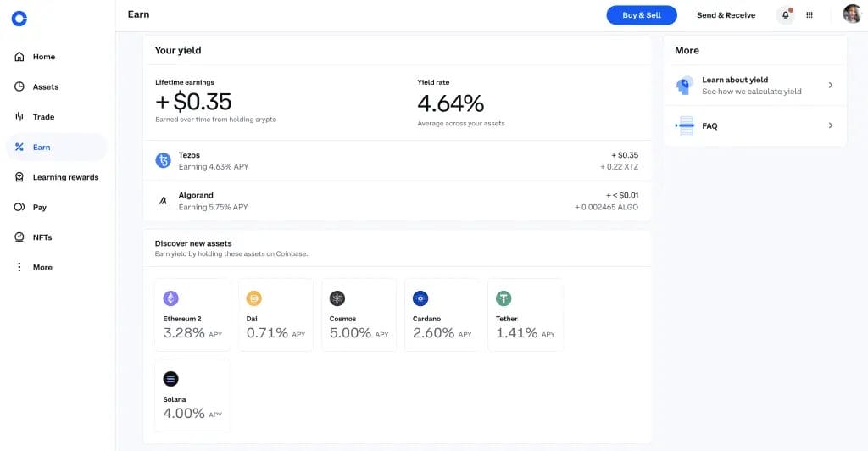The width and height of the screenshot is (868, 451).
Task: Click the FAQ illustration icon
Action: [x=685, y=125]
